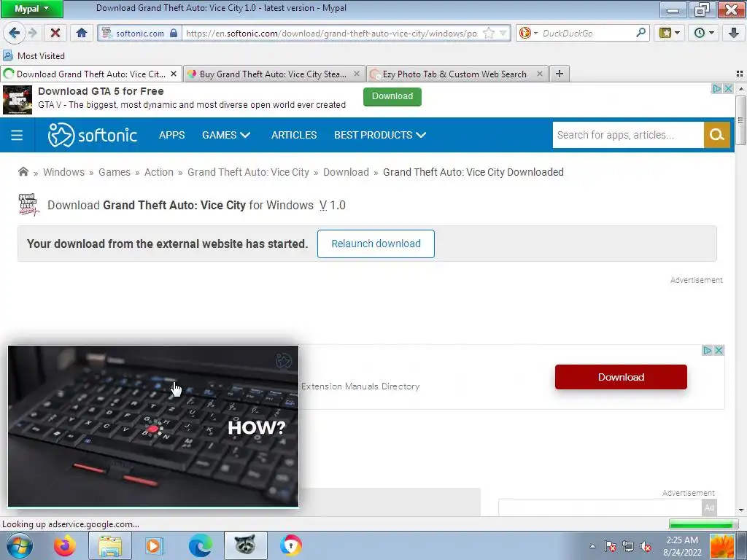Click the Games breadcrumb link

pos(115,172)
